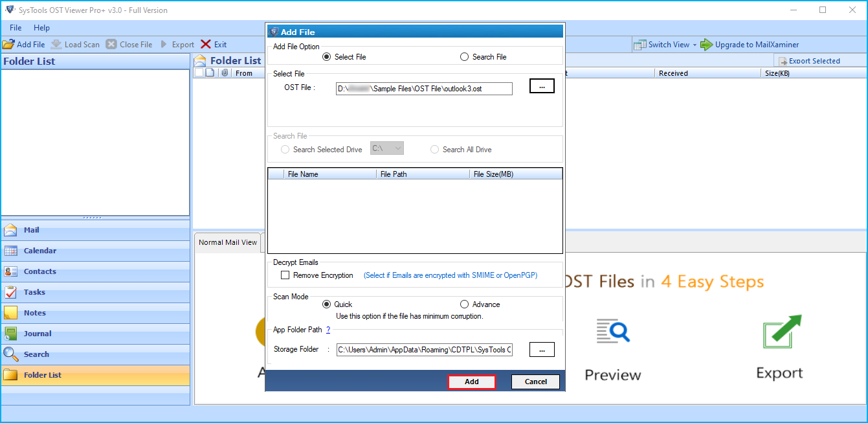Click the From column header

(x=244, y=73)
